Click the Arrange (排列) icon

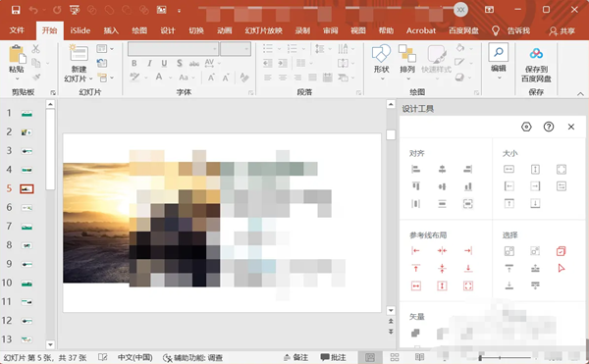tap(407, 53)
